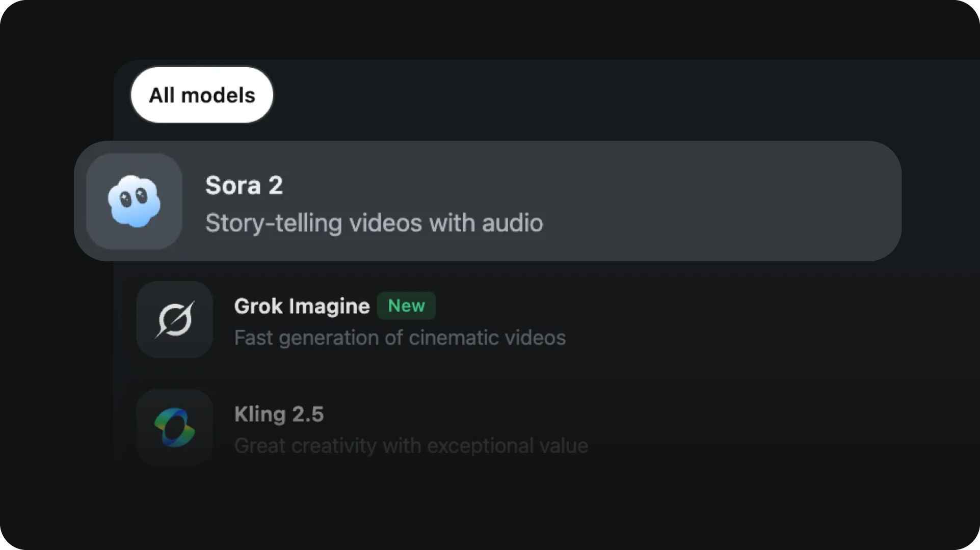The height and width of the screenshot is (550, 980).
Task: Select the Grok Imagine model name
Action: click(x=302, y=306)
